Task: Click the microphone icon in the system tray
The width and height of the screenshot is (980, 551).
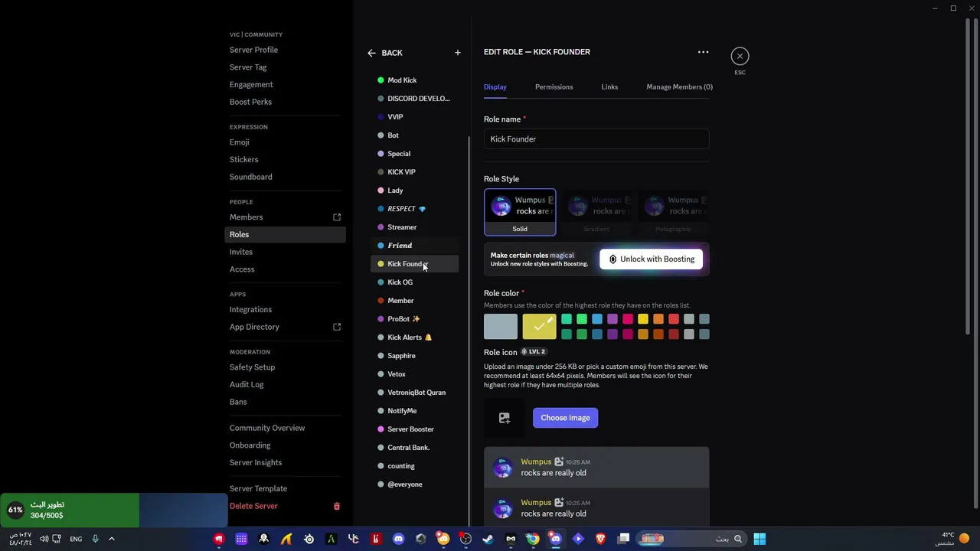Action: pyautogui.click(x=95, y=539)
